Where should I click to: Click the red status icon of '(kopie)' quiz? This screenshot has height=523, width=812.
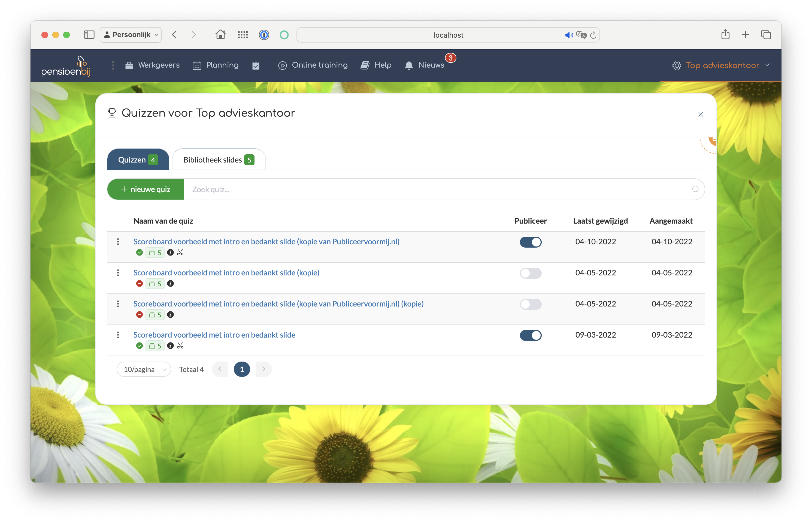point(140,284)
